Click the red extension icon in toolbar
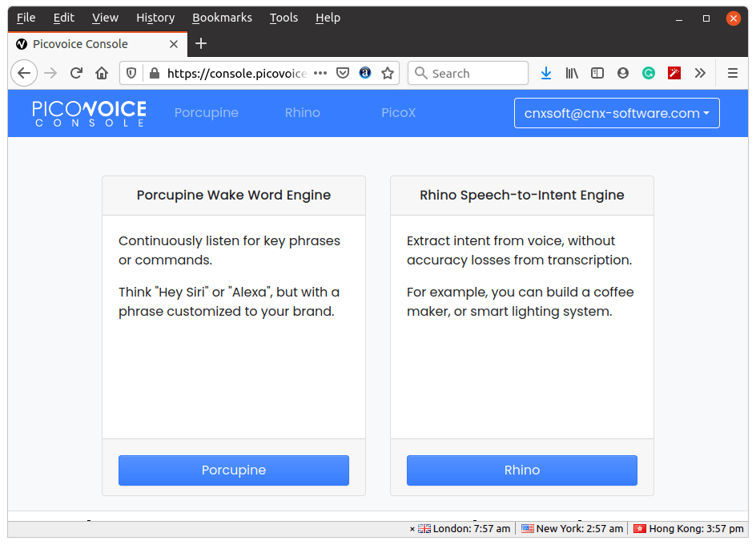Viewport: 756px width, 545px height. [x=674, y=74]
